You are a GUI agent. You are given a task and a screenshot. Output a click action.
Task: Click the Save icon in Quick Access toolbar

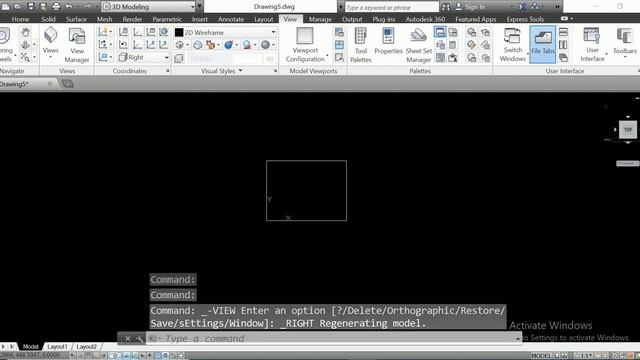(31, 7)
